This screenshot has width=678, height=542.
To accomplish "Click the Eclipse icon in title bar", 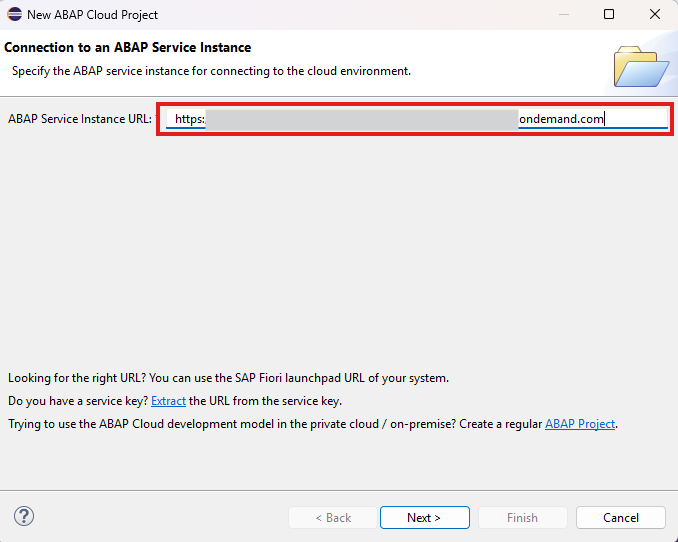I will (14, 14).
